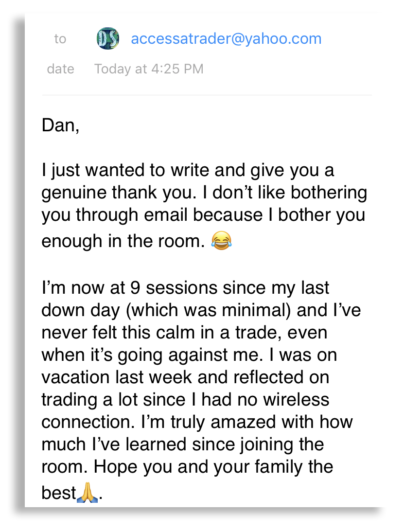
Task: Click the laughing tears emoji
Action: coord(222,241)
